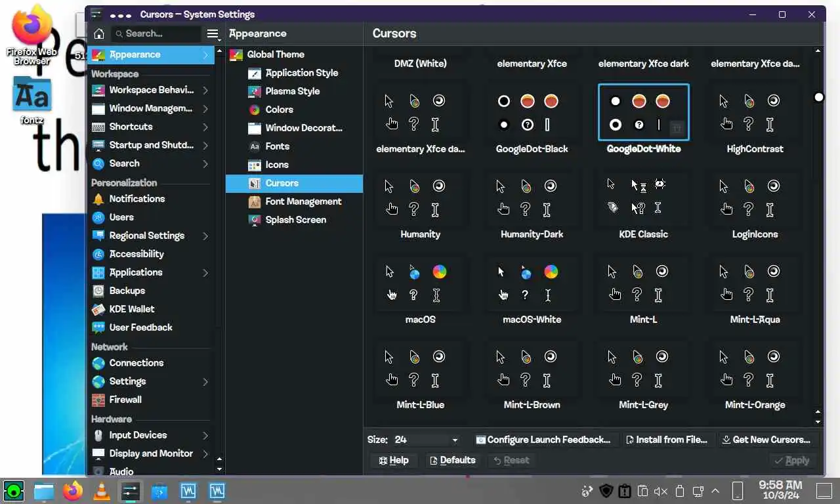Click the Accessibility icon
Screen dimensions: 840x504
98,254
